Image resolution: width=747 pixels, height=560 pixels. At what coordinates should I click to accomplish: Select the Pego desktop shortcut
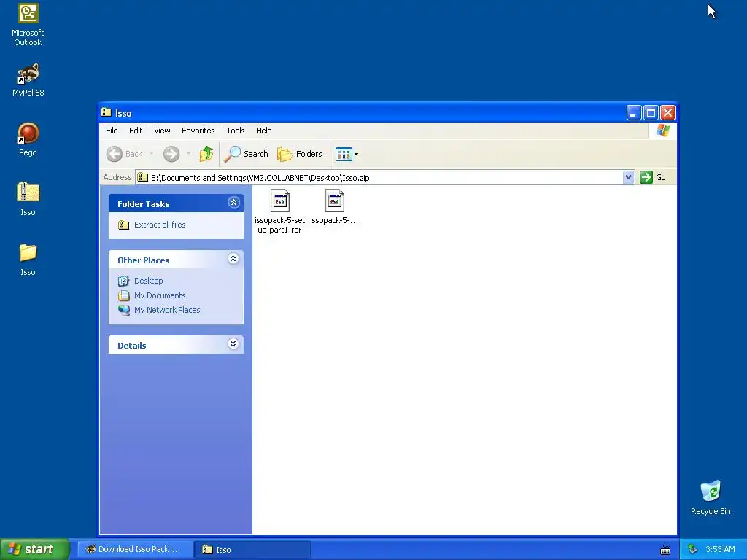pos(28,139)
